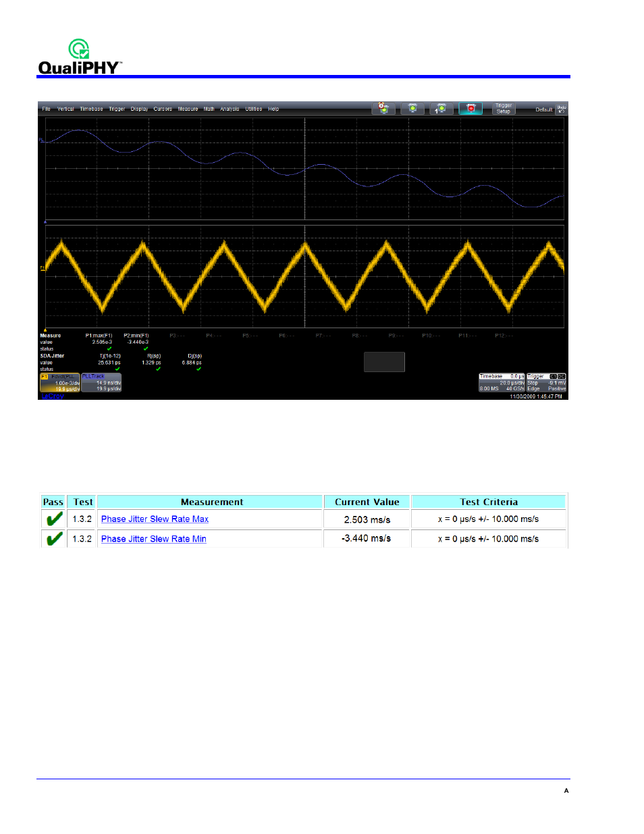Open the Measure menu
The image size is (644, 834).
(x=188, y=109)
